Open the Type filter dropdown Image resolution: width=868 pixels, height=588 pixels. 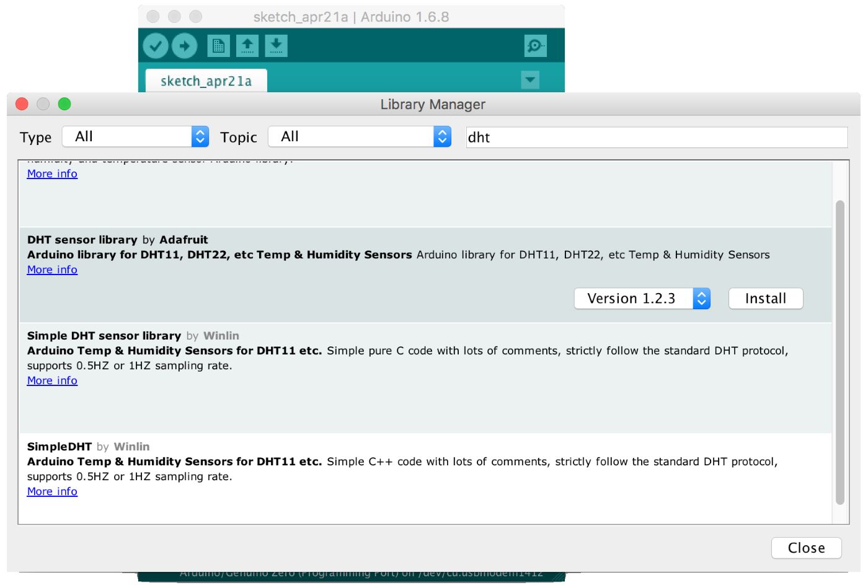click(136, 137)
